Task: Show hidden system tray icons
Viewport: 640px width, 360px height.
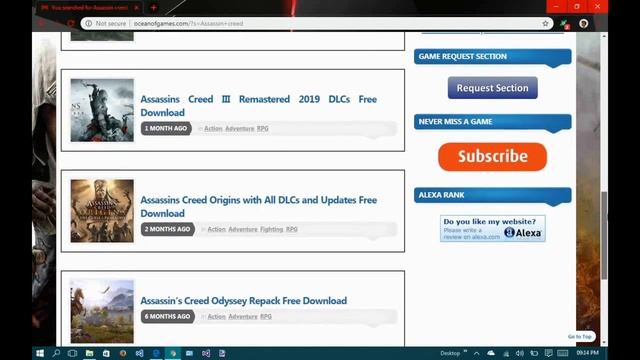Action: [476, 353]
